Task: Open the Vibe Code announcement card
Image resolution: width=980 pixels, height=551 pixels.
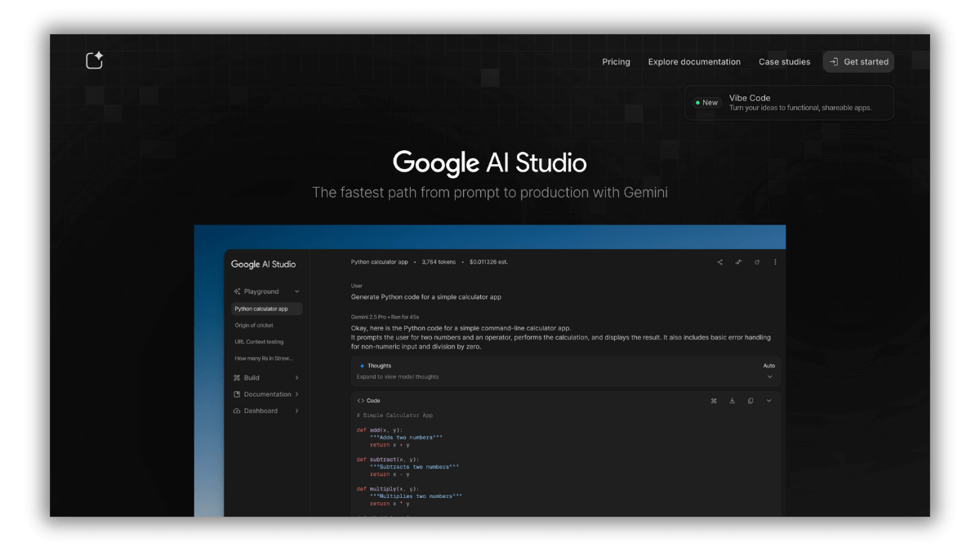Action: pos(789,103)
